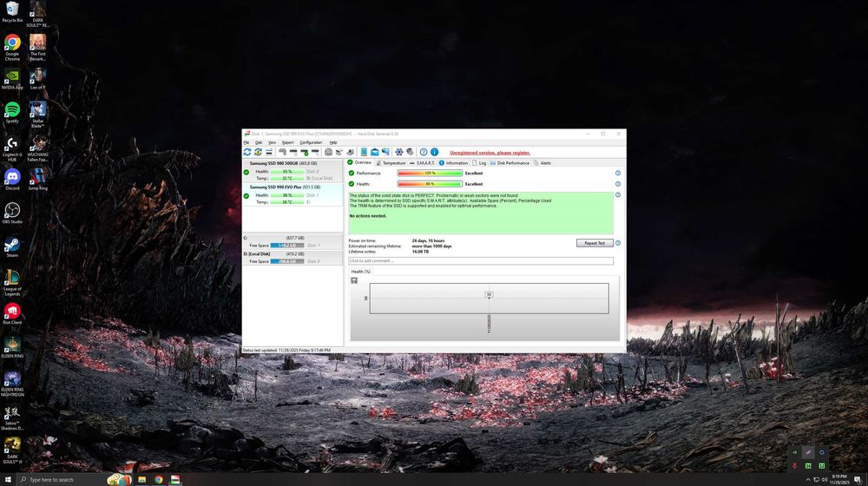This screenshot has width=868, height=486.
Task: Click the help icon beside Health bar
Action: pos(618,184)
